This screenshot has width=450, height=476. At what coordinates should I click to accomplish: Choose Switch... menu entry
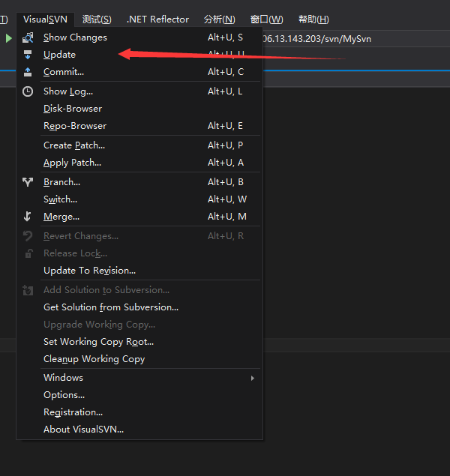(139, 199)
